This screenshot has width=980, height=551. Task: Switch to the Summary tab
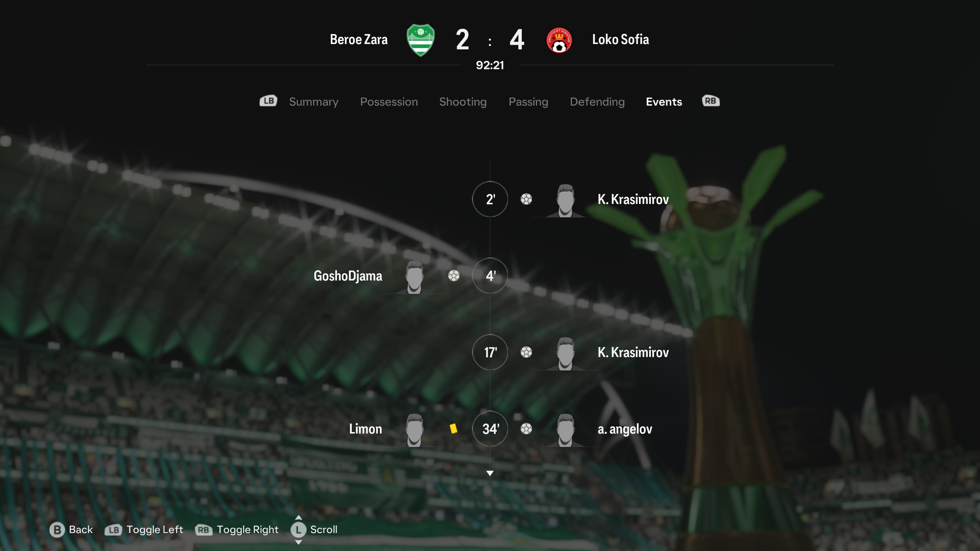(x=314, y=102)
